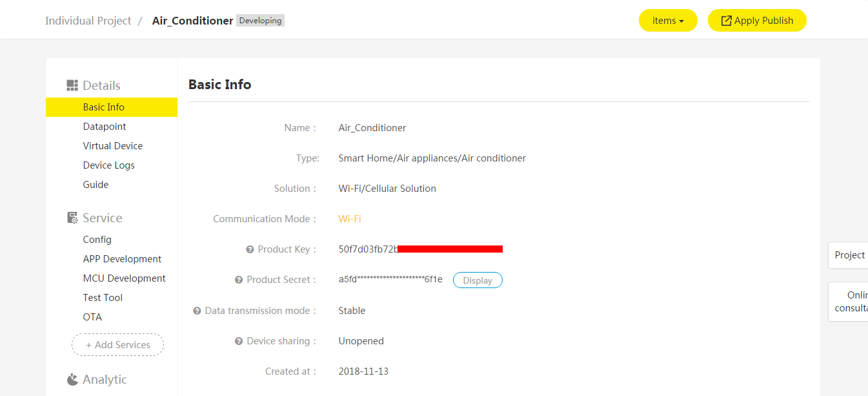This screenshot has height=396, width=868.
Task: Open the Test Tool page
Action: (x=103, y=298)
